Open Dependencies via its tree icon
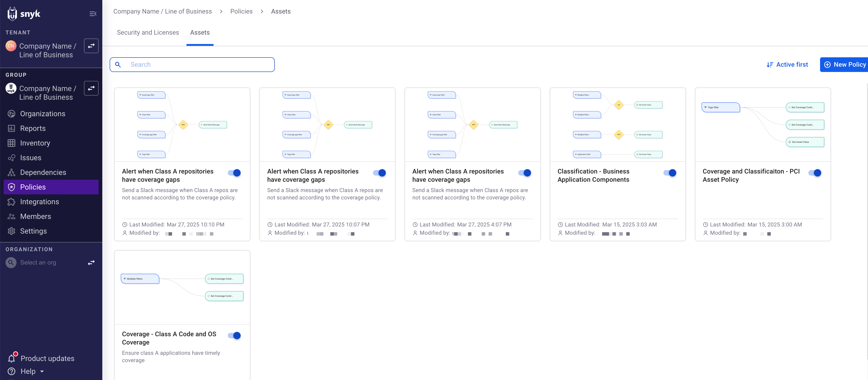Screen dimensions: 868x380 coord(11,172)
